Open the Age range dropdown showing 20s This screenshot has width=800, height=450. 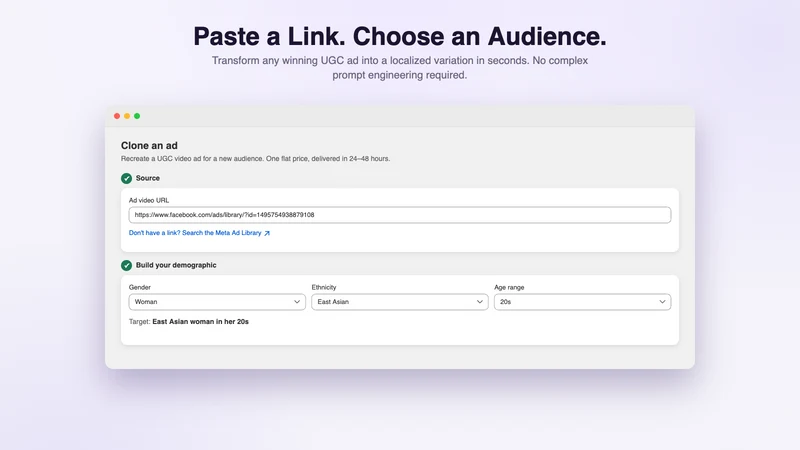pos(582,302)
